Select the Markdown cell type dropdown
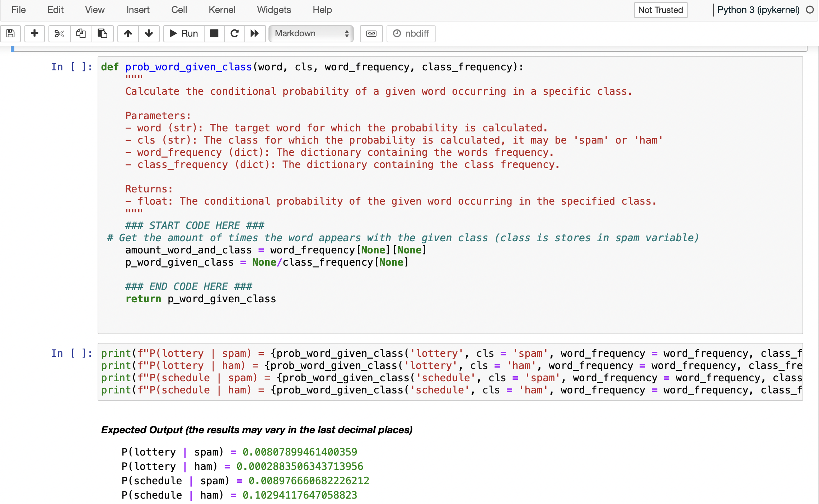This screenshot has height=504, width=819. [311, 33]
